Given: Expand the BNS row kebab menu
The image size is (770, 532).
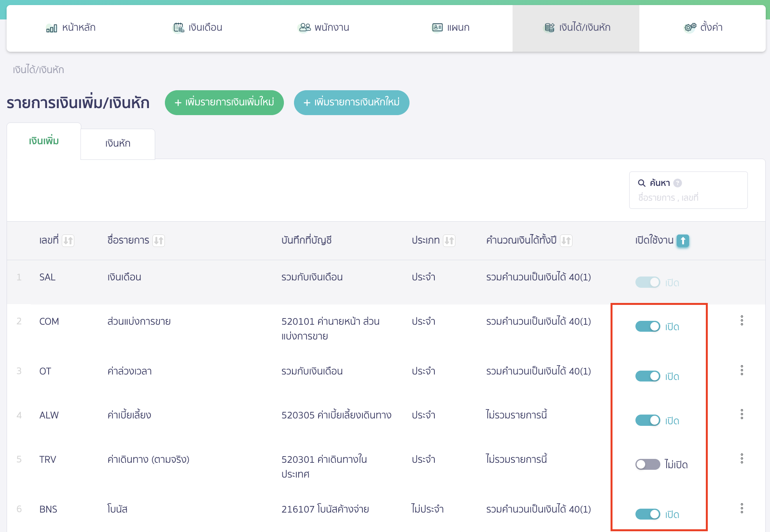Looking at the screenshot, I should coord(742,508).
